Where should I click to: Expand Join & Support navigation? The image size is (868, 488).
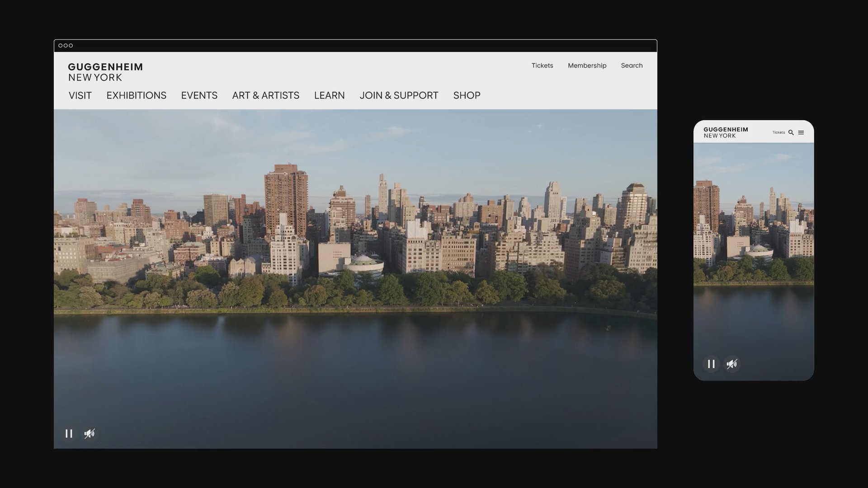pyautogui.click(x=399, y=95)
